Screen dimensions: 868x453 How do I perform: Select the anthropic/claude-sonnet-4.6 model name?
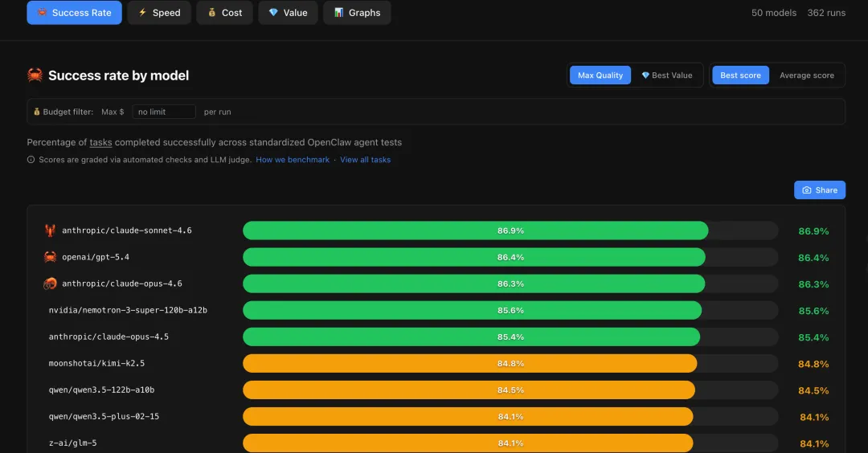coord(127,230)
